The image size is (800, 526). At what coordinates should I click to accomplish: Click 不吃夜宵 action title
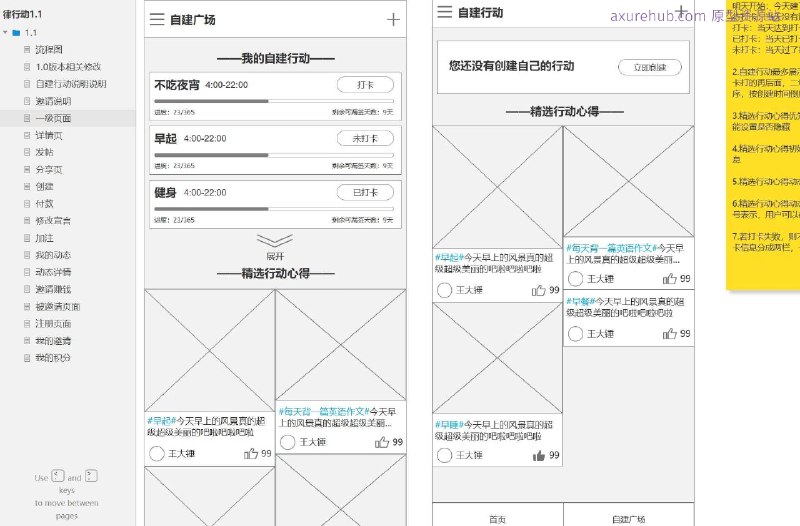pyautogui.click(x=177, y=85)
